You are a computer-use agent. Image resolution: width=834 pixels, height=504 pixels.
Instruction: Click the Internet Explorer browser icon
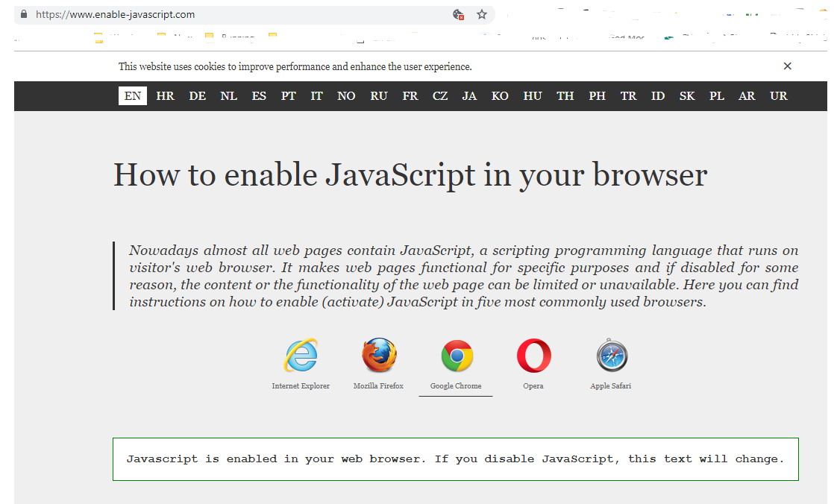tap(301, 355)
